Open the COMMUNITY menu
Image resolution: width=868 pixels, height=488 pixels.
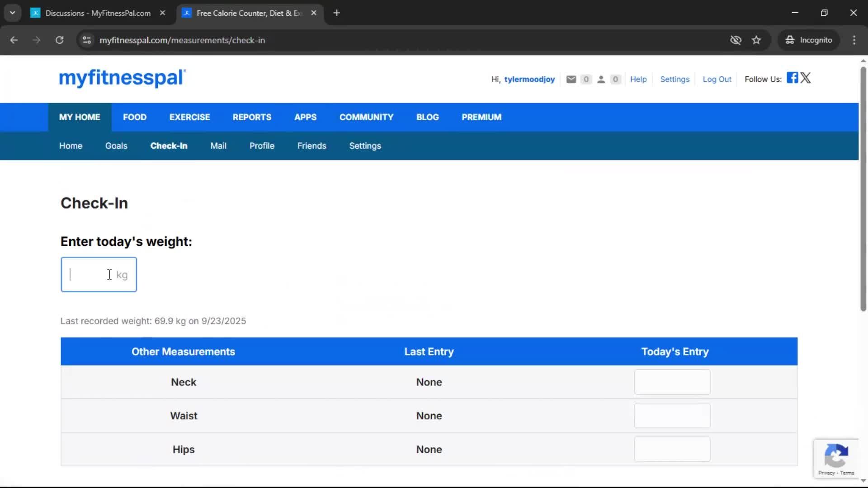366,117
